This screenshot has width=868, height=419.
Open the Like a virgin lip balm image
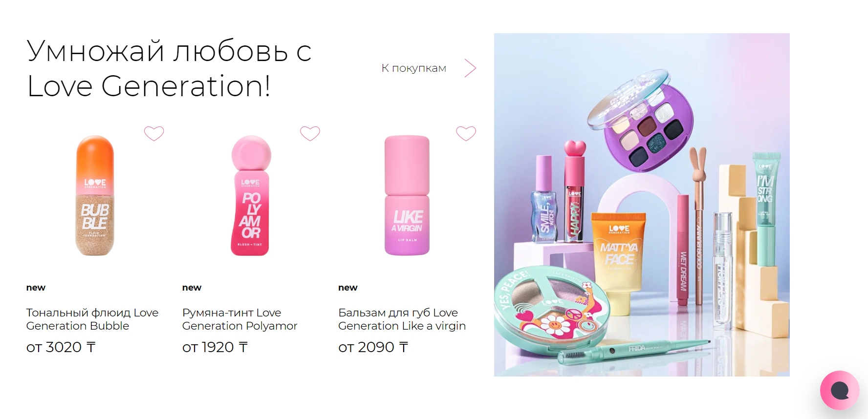coord(407,195)
